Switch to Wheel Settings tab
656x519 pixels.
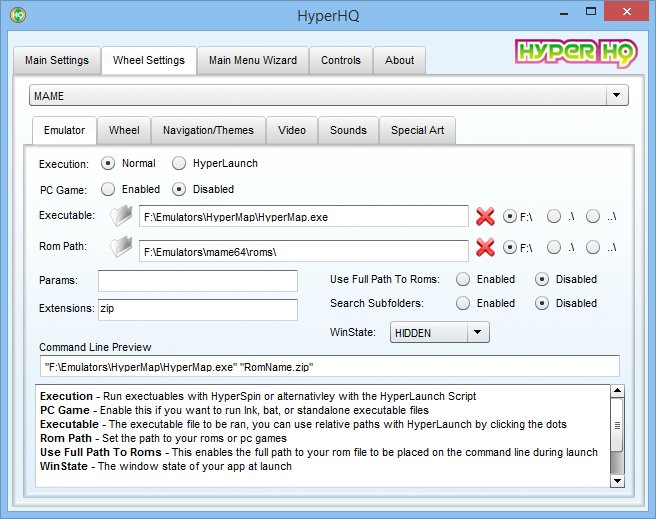coord(149,60)
